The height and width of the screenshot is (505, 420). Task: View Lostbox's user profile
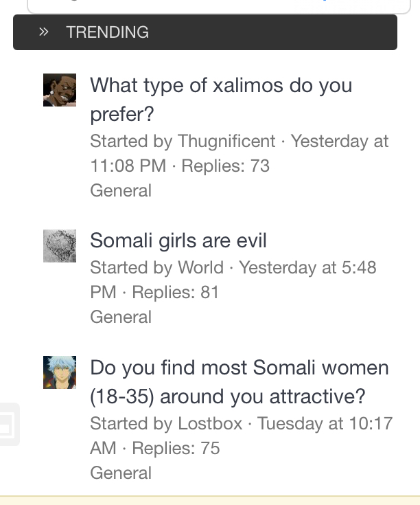point(210,423)
